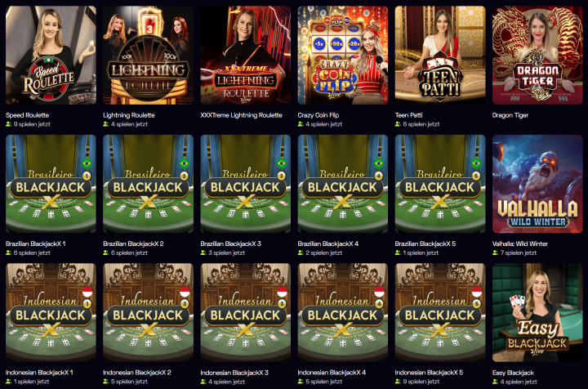Click the Indonesian BlackjackX 2 title link
Screen dimensions: 588x389
point(137,373)
